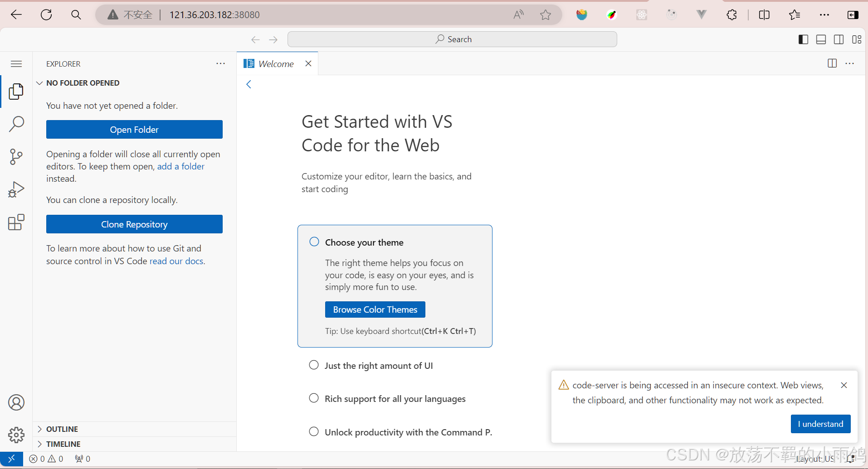
Task: Go back arrow in Welcome page
Action: (x=249, y=84)
